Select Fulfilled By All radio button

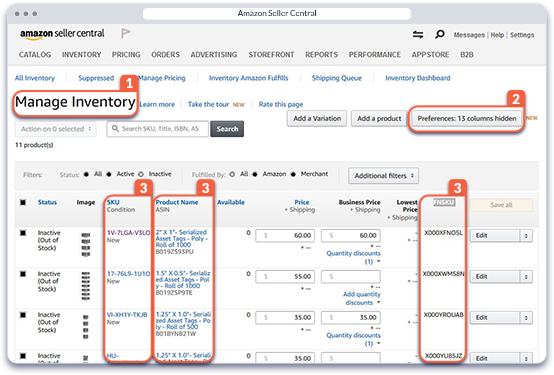pyautogui.click(x=232, y=174)
